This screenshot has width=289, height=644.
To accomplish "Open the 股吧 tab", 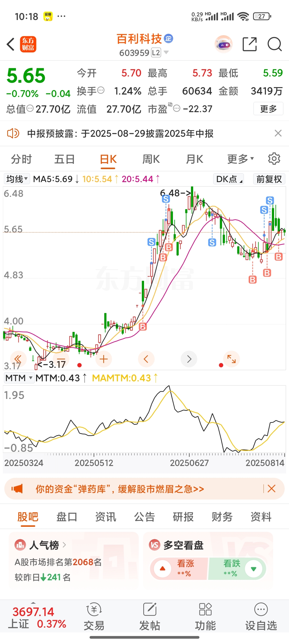I will click(28, 516).
